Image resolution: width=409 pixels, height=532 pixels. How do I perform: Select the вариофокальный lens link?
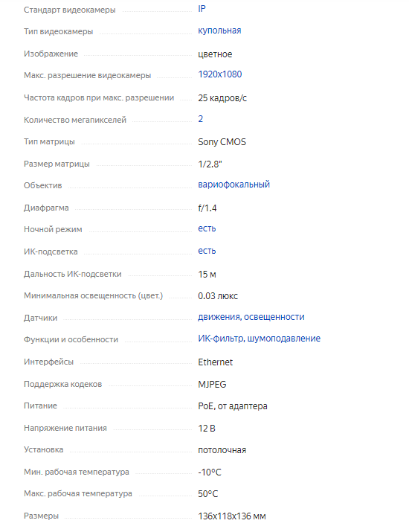234,185
